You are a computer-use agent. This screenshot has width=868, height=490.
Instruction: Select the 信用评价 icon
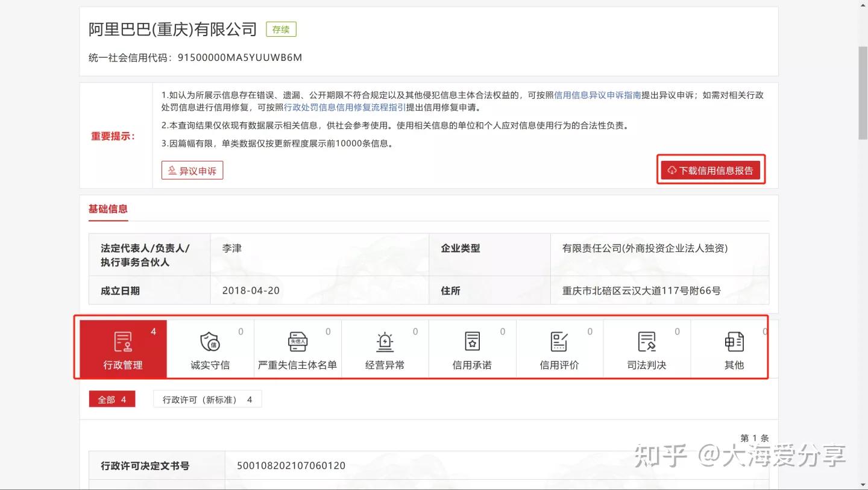coord(559,341)
